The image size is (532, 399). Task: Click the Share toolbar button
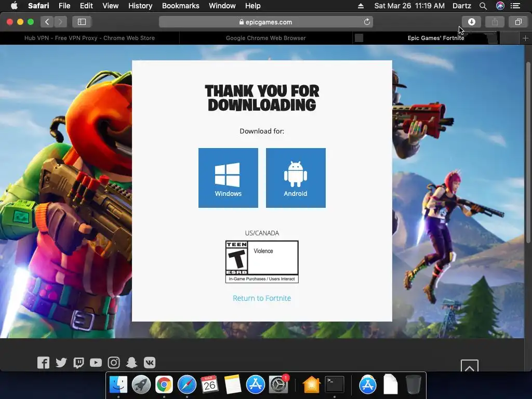pos(495,22)
